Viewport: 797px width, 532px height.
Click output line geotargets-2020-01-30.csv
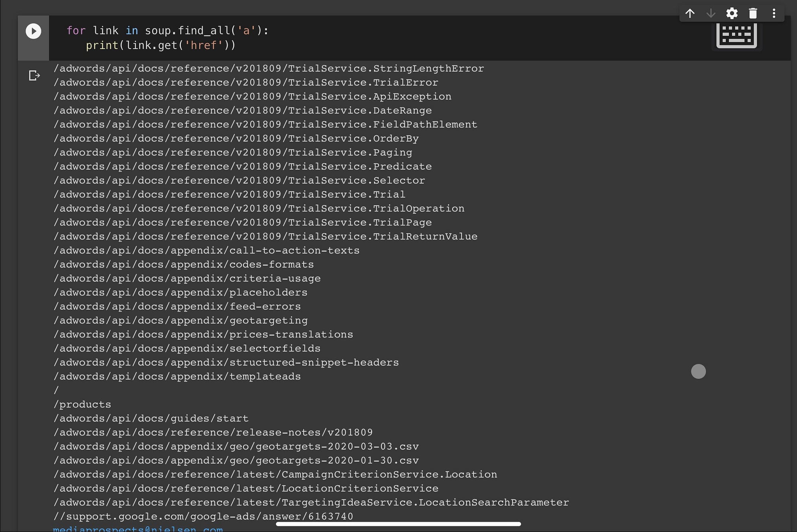coord(236,460)
